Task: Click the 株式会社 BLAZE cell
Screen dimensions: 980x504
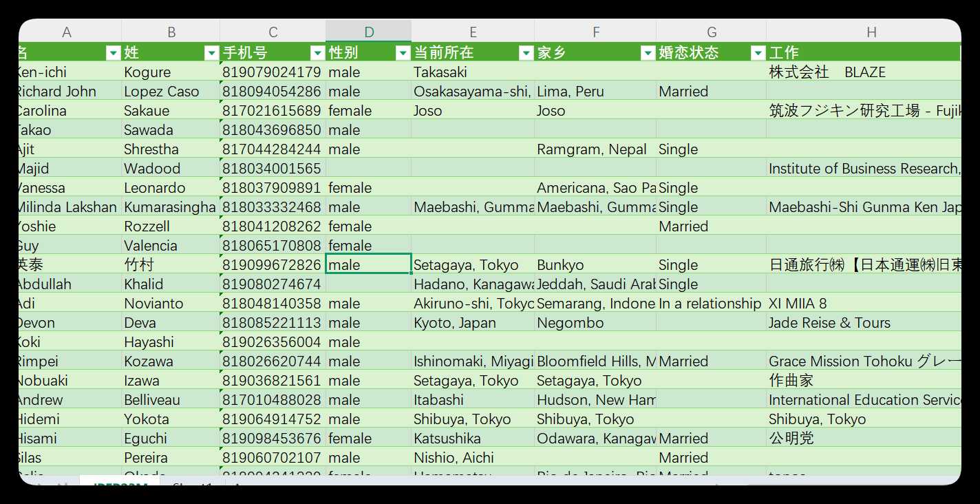Action: click(x=864, y=72)
